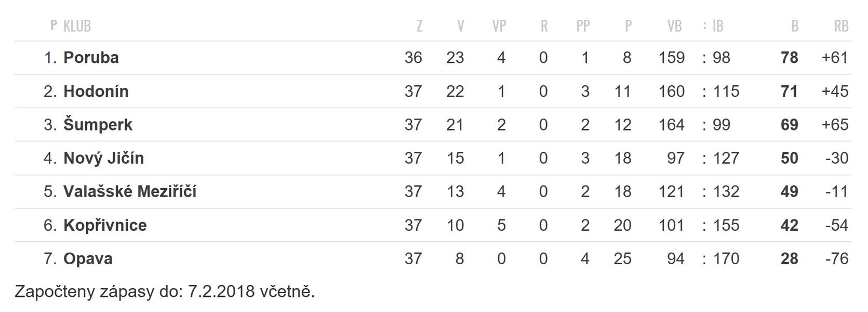
Task: Select Poruba's 78 points value
Action: coord(789,58)
